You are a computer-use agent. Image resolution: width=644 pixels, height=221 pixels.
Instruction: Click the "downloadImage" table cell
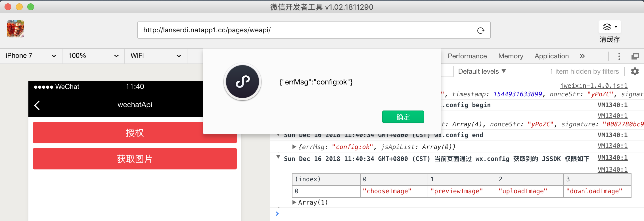(597, 191)
